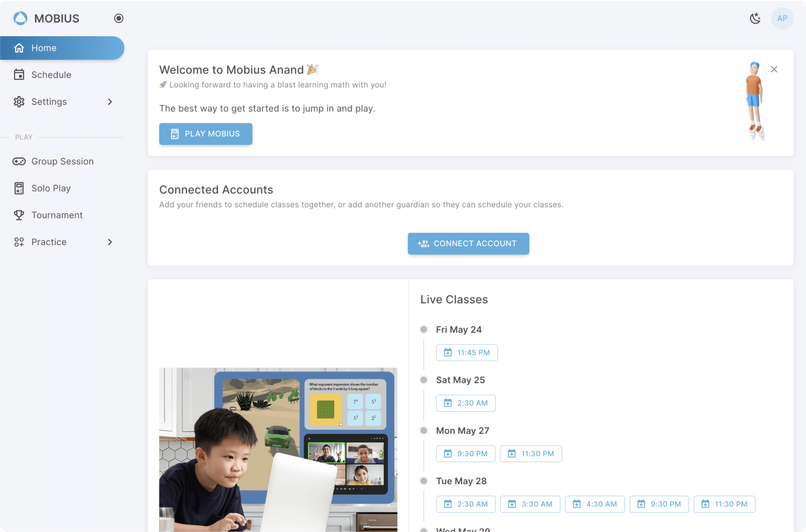Book the Tue May 28 9:30 PM class
This screenshot has height=532, width=806.
659,504
